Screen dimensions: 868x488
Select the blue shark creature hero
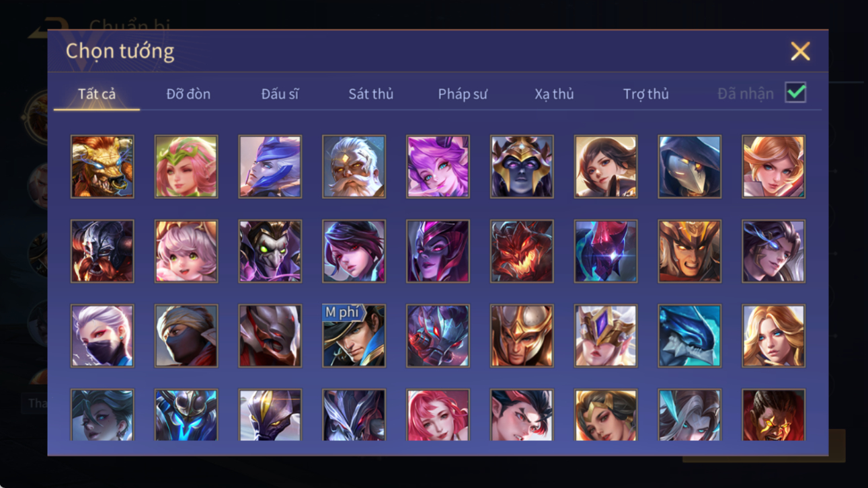[689, 336]
